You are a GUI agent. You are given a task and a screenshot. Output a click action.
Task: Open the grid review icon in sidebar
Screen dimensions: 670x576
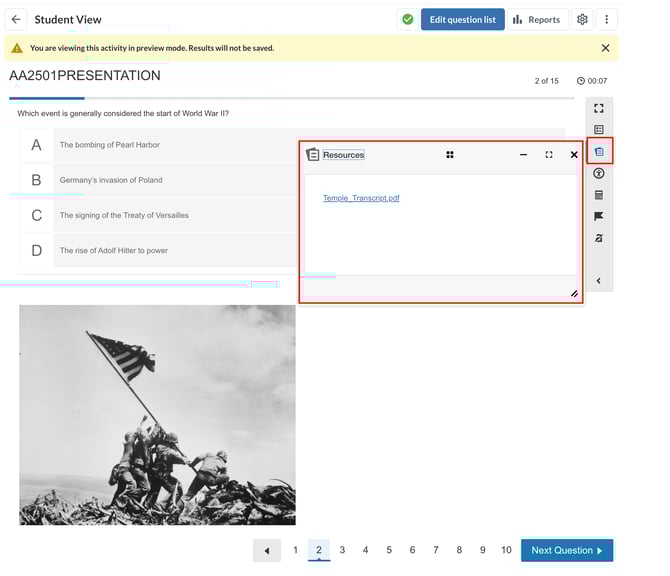599,130
